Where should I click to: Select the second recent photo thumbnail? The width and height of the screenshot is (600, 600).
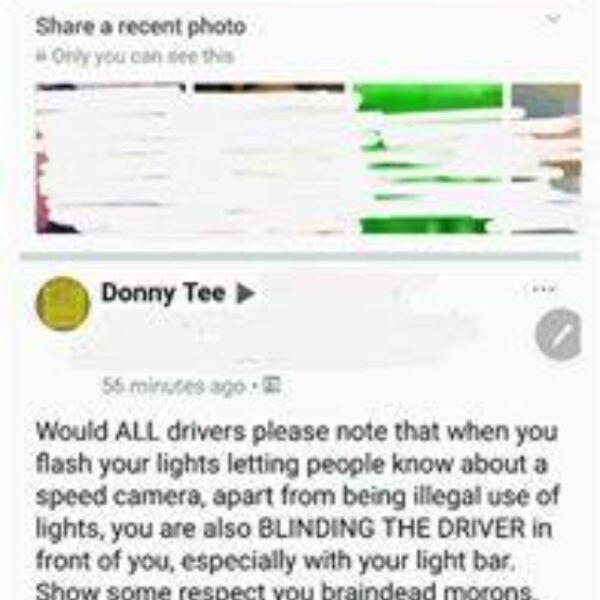(269, 158)
